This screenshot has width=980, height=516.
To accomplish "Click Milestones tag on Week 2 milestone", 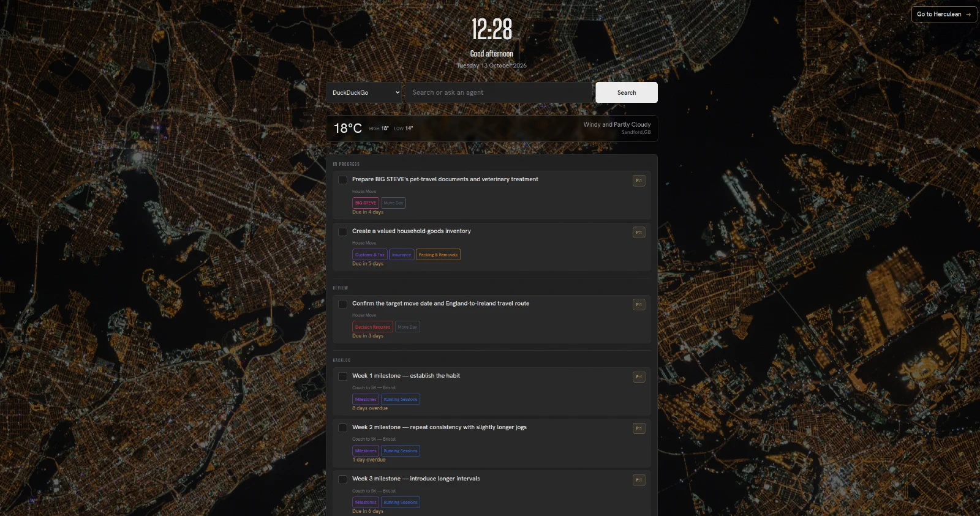I will [x=366, y=451].
